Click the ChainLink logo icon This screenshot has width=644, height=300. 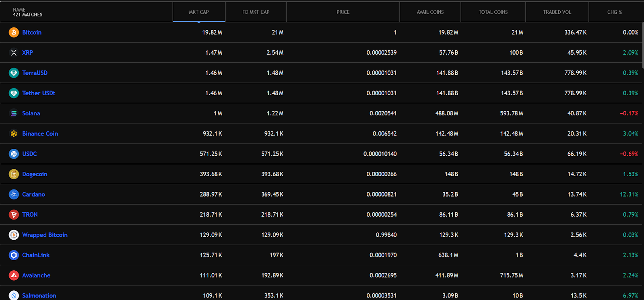tap(14, 255)
